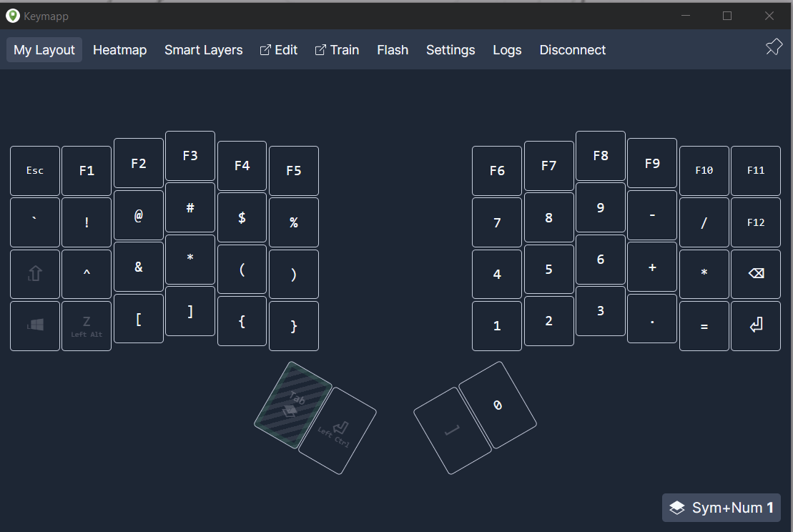Open the external Train link
The height and width of the screenshot is (532, 793).
click(x=337, y=50)
